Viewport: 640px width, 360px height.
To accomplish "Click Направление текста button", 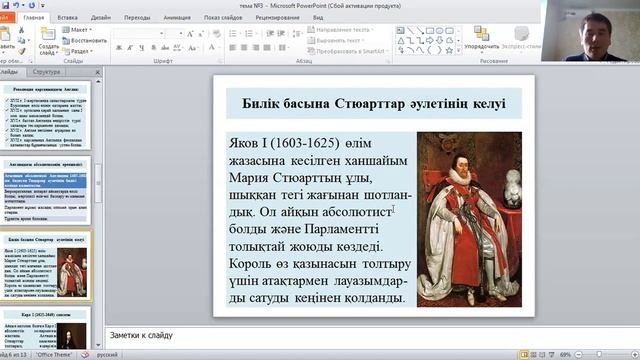I will tap(340, 30).
